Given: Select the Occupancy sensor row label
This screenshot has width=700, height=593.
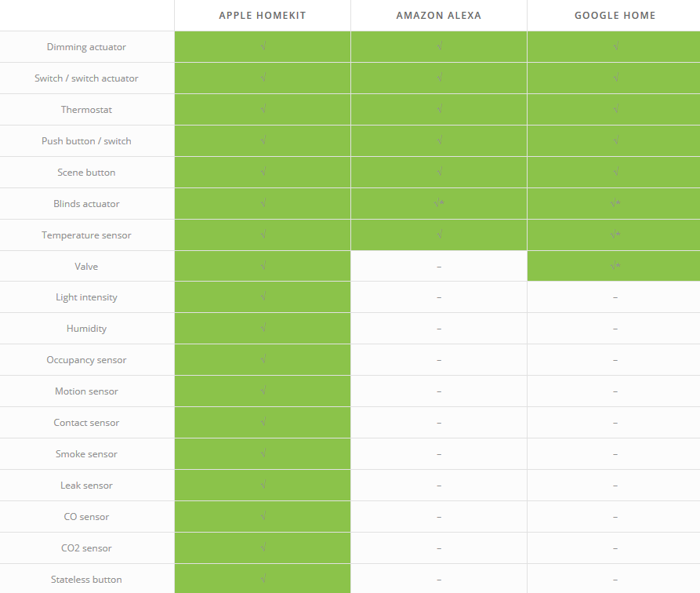Looking at the screenshot, I should 86,360.
